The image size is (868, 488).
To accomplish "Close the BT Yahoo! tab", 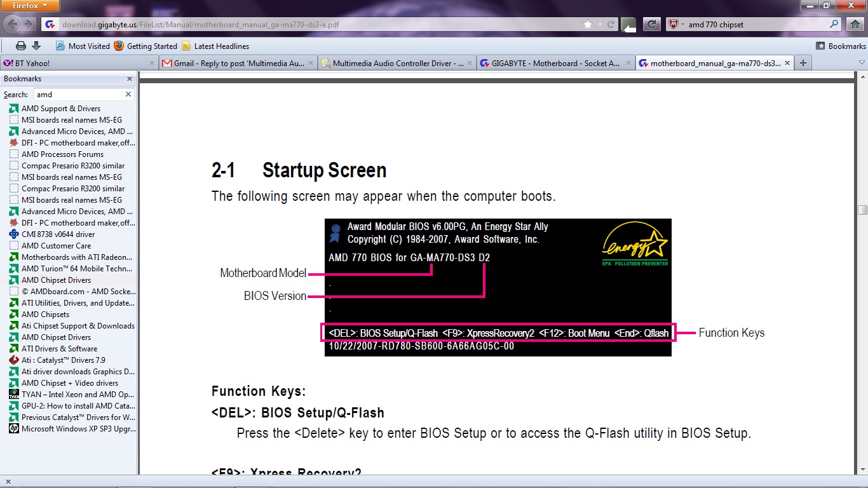I will pos(152,63).
